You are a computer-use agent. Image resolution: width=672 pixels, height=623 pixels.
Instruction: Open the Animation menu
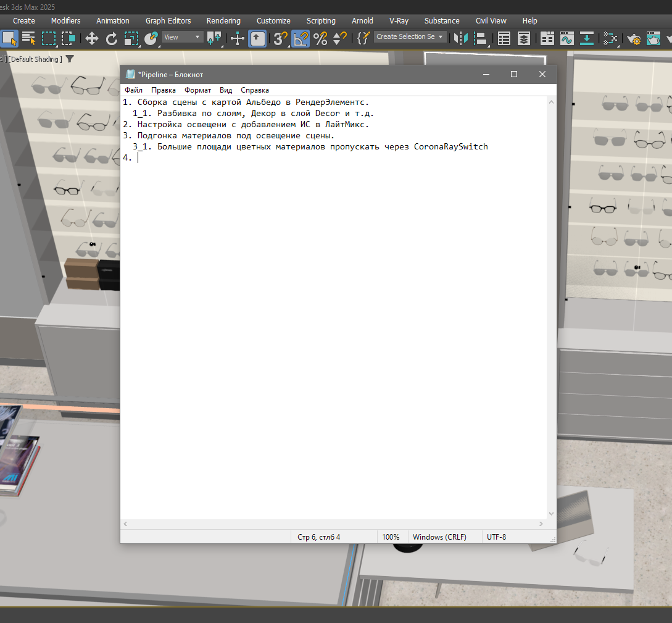click(113, 20)
